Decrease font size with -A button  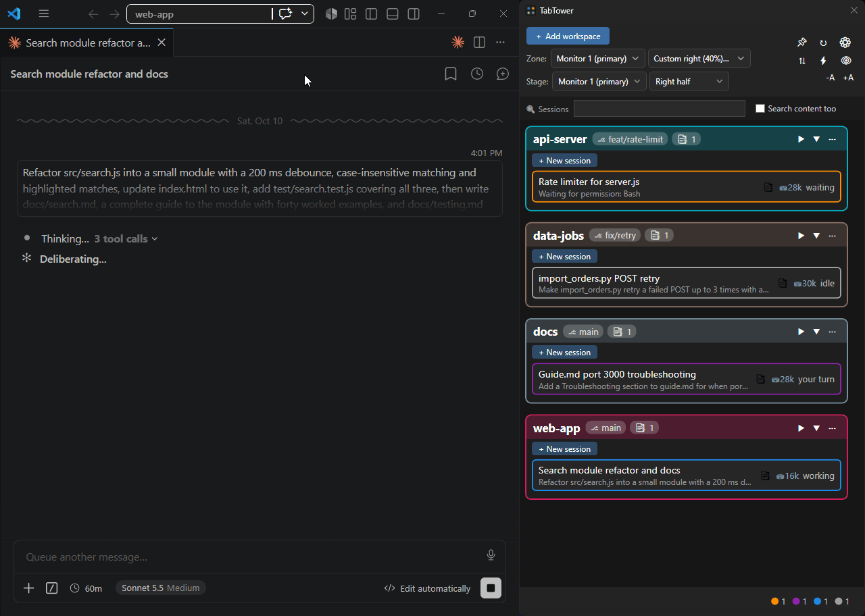click(831, 78)
